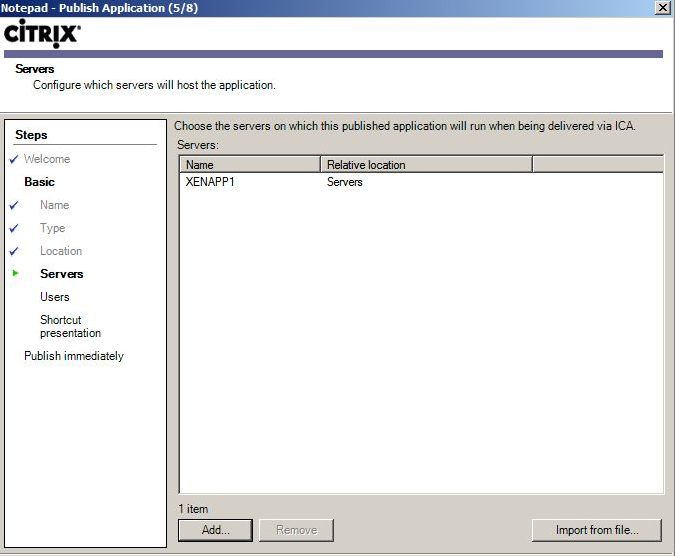Image resolution: width=675 pixels, height=556 pixels.
Task: Sort by Relative location column header
Action: (426, 164)
